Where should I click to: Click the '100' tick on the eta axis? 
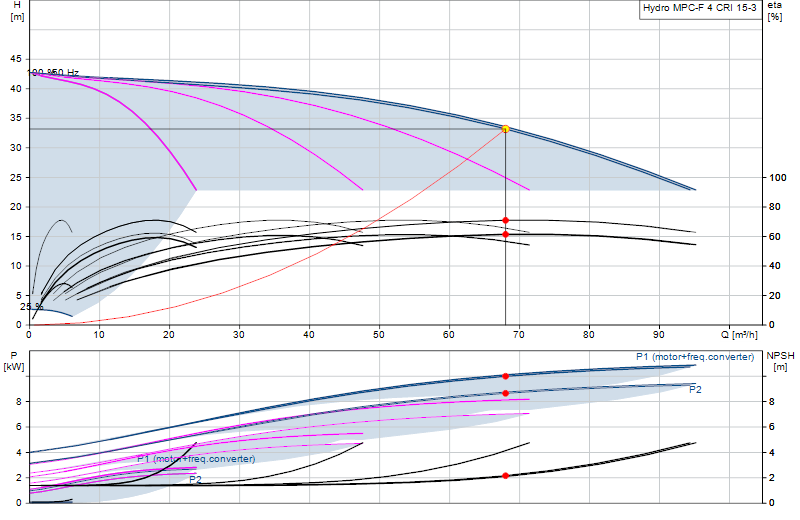(x=778, y=178)
